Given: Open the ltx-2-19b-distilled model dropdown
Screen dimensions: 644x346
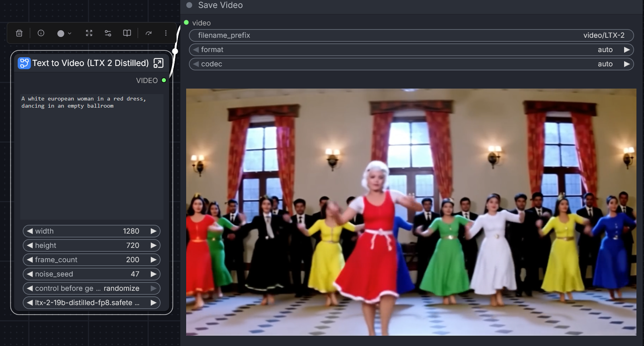Looking at the screenshot, I should click(x=91, y=303).
